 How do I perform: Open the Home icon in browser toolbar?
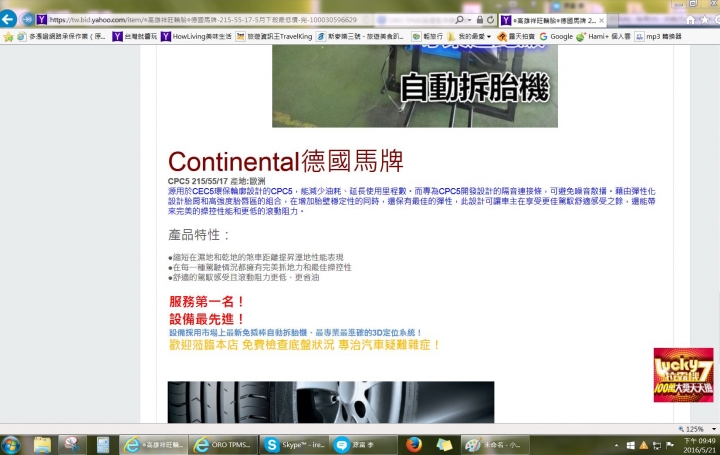point(690,20)
